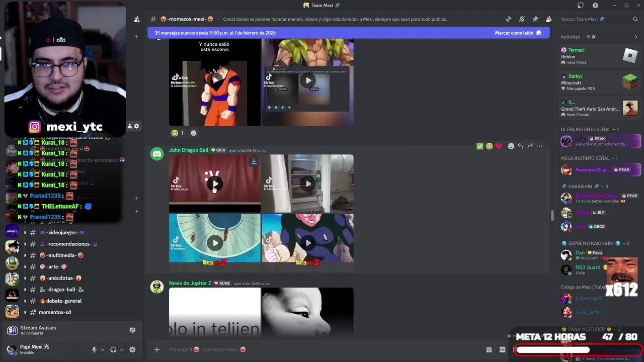The image size is (644, 362).
Task: Open the Help question mark icon
Action: (595, 6)
